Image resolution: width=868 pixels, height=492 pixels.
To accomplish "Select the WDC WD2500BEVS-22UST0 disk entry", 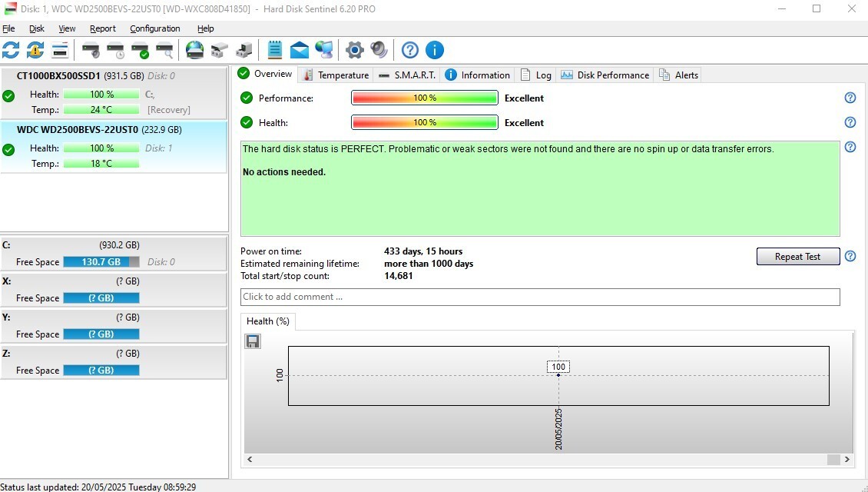I will pos(114,147).
